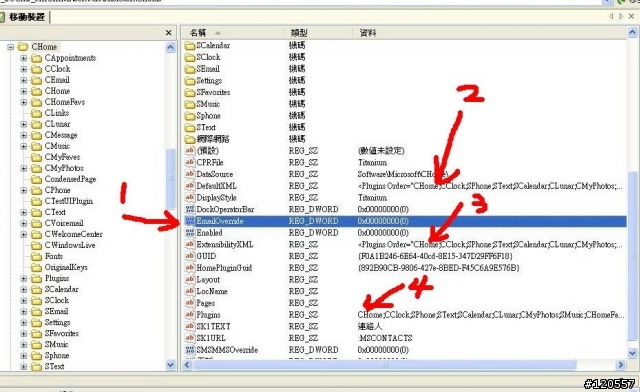Expand the CMessage tree node
This screenshot has height=392, width=640.
24,135
